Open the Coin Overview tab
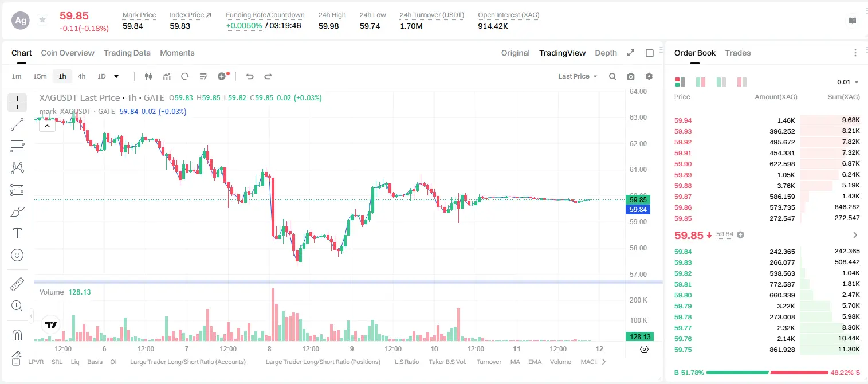 (68, 53)
